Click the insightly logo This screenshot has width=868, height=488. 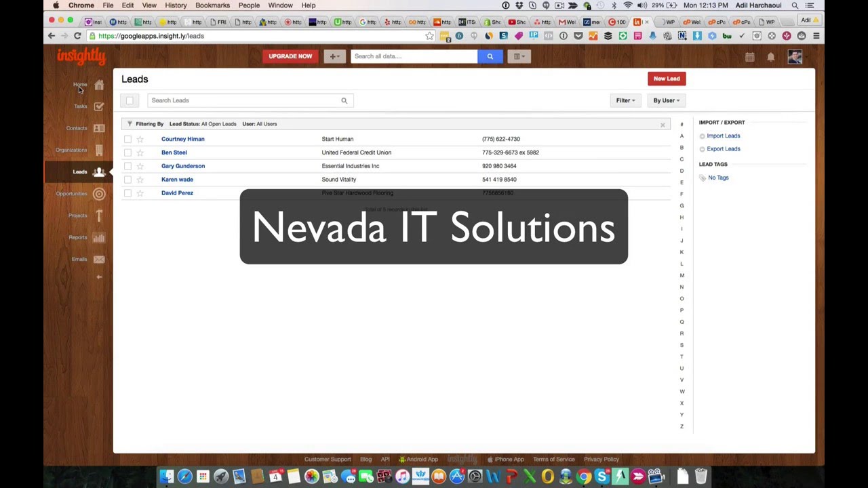pyautogui.click(x=81, y=57)
